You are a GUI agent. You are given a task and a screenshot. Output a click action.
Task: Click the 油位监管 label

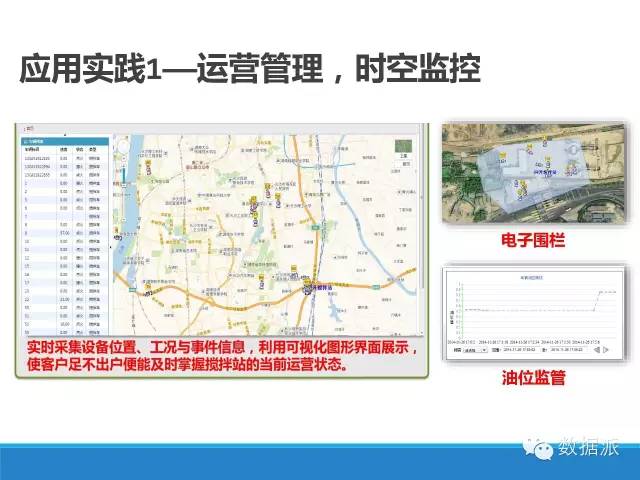(x=532, y=377)
